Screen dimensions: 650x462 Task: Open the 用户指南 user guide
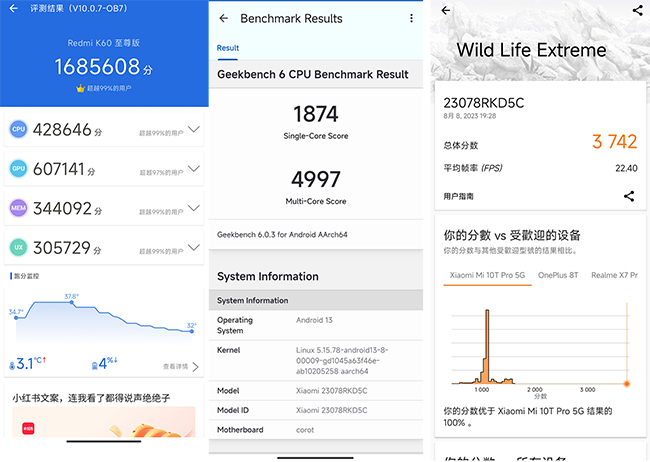click(458, 196)
